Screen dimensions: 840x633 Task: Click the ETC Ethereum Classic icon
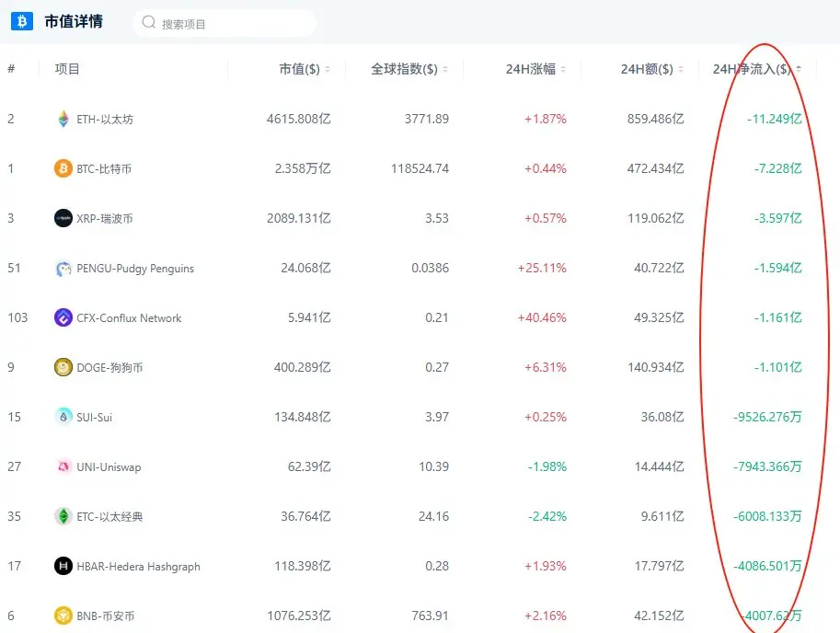pos(63,517)
